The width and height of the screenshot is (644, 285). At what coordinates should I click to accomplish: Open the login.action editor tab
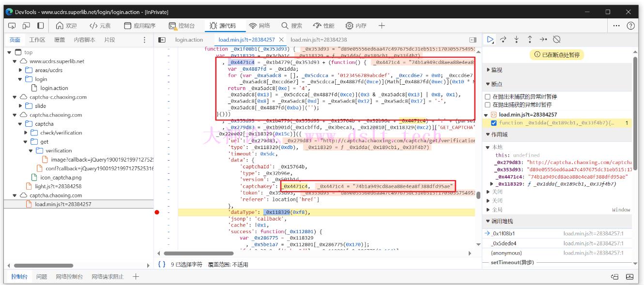tap(189, 40)
